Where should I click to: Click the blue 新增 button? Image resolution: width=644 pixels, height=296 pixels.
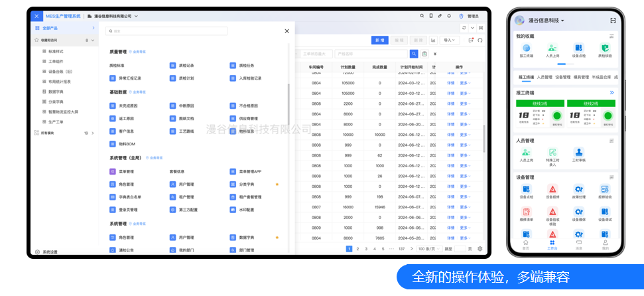point(380,40)
